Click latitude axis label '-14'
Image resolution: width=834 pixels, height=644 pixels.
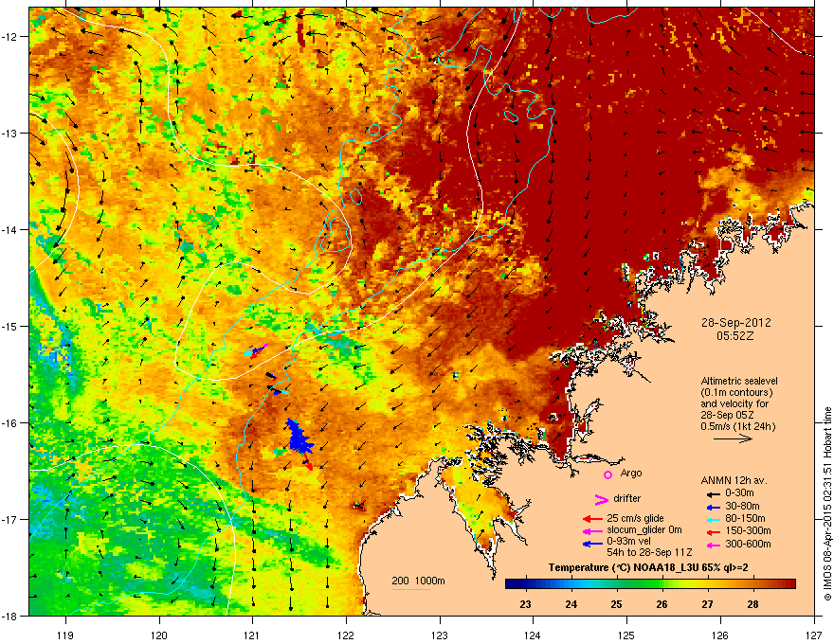9,229
